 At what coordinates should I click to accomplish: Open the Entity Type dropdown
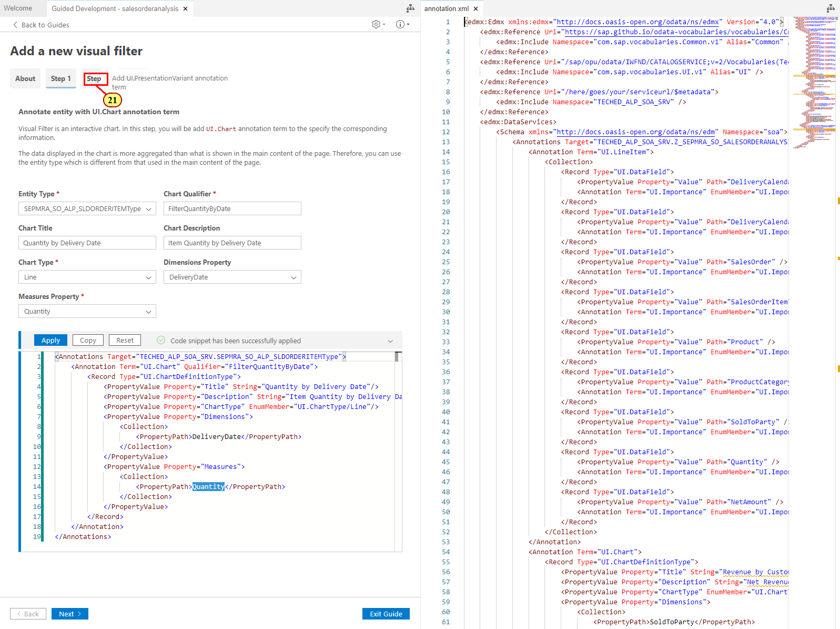[x=87, y=208]
